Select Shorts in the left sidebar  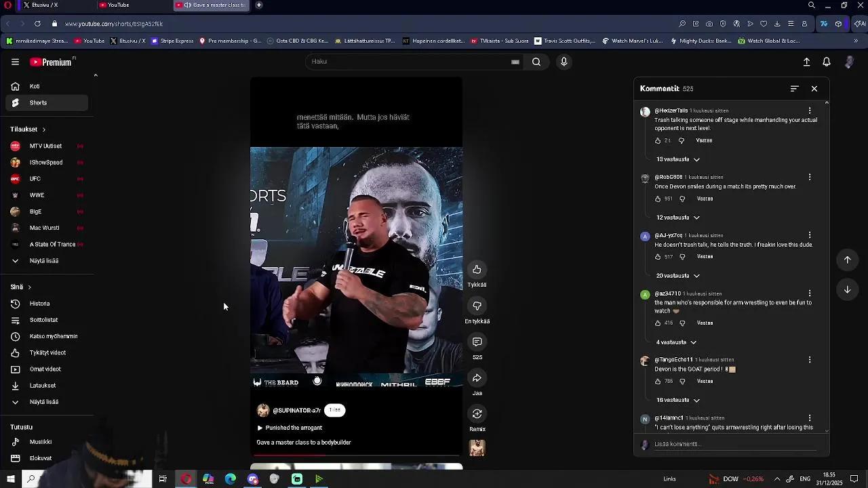click(38, 102)
